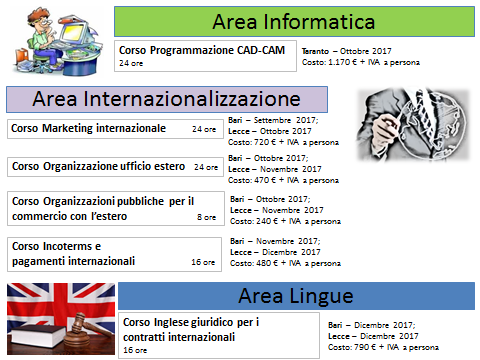
Task: Click the Taranto – Ottobre 2017 text
Action: pyautogui.click(x=347, y=51)
